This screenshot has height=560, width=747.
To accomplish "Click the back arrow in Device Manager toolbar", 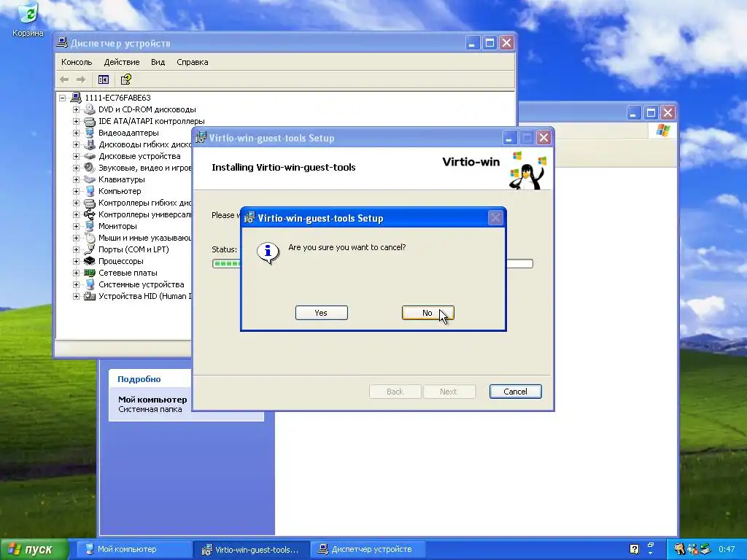I will click(64, 79).
